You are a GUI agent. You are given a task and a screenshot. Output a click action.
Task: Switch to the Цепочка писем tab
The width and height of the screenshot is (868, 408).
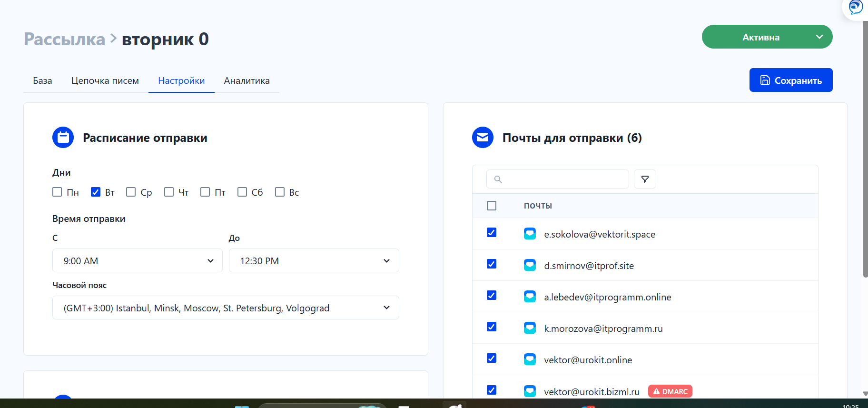(105, 80)
